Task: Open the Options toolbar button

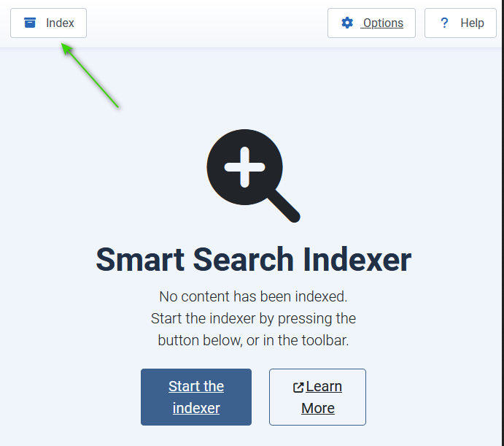Action: coord(371,23)
